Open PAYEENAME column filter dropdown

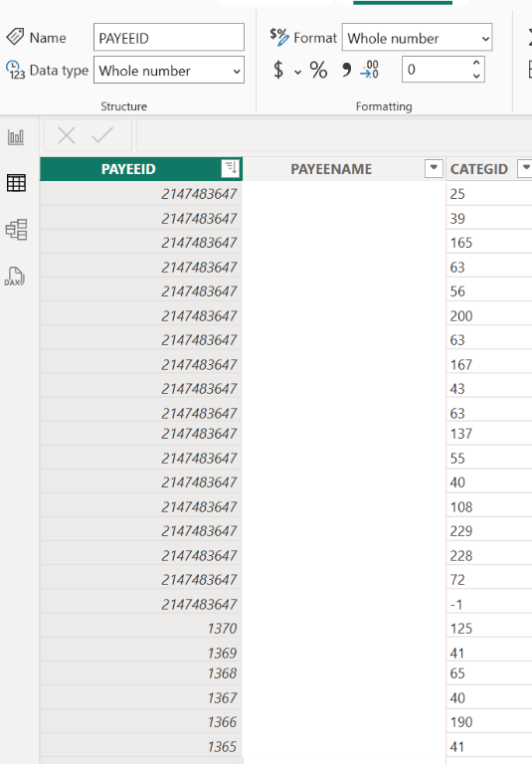click(434, 168)
